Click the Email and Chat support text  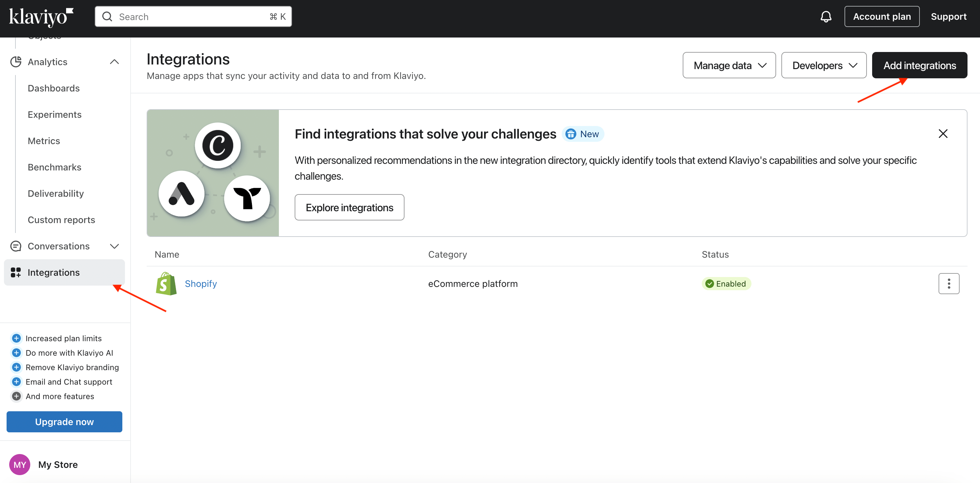click(x=69, y=381)
